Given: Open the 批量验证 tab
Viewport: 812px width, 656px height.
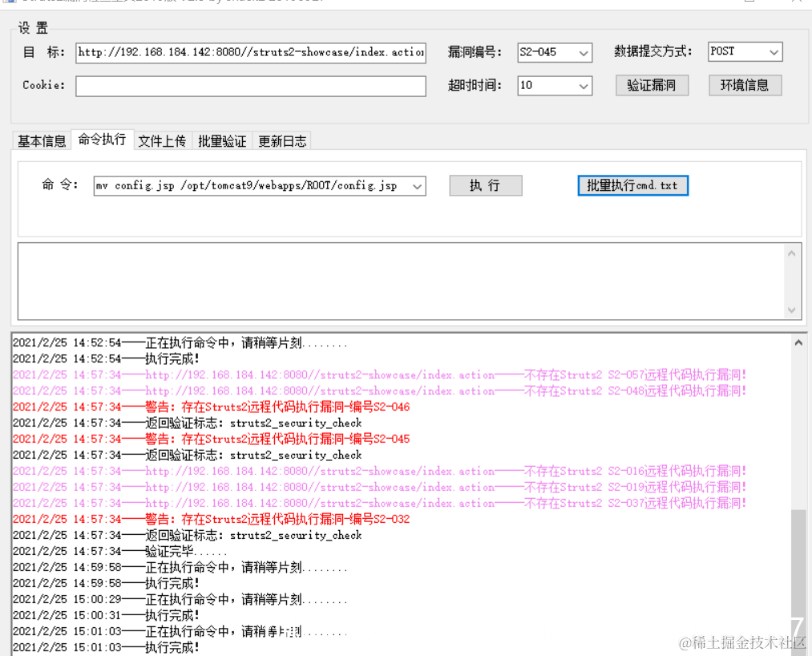Looking at the screenshot, I should (x=222, y=140).
